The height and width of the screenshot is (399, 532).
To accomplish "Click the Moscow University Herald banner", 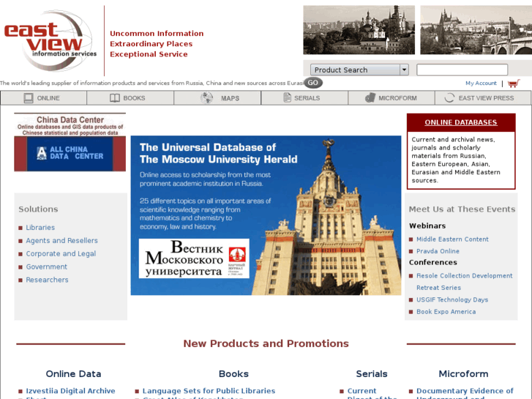I will 266,215.
